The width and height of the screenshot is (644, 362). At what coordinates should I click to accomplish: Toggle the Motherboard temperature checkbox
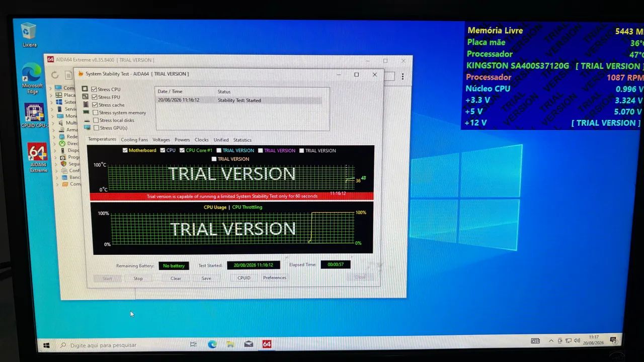tap(125, 150)
